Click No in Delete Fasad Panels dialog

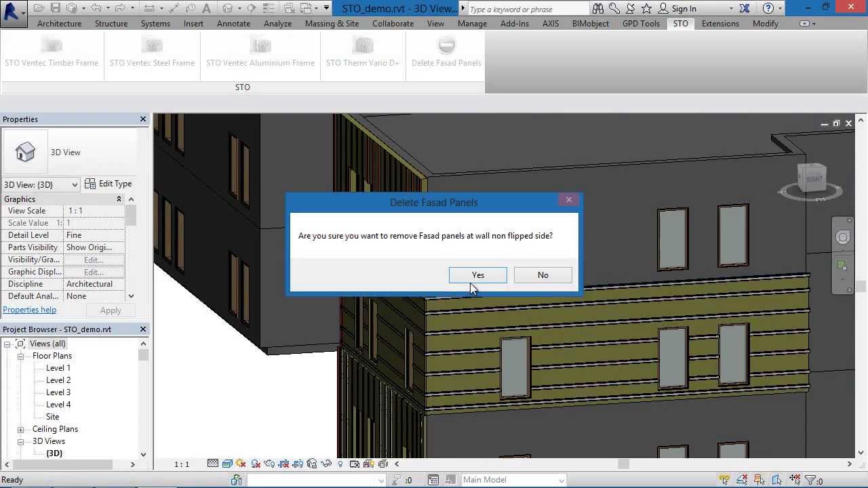click(x=543, y=275)
